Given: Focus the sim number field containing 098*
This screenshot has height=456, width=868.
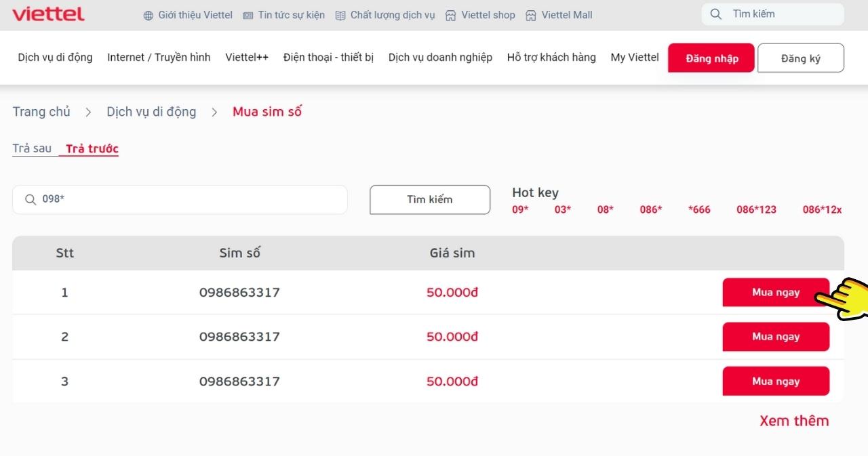Looking at the screenshot, I should point(180,200).
